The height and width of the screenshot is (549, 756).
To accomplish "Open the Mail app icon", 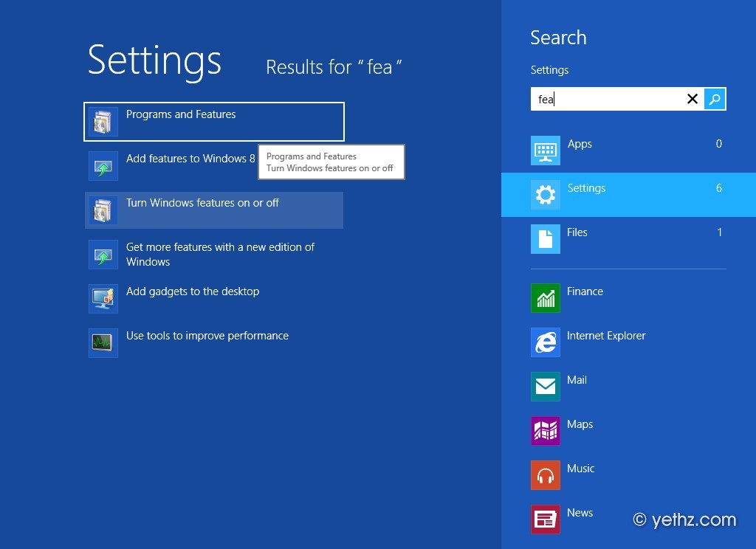I will [546, 387].
